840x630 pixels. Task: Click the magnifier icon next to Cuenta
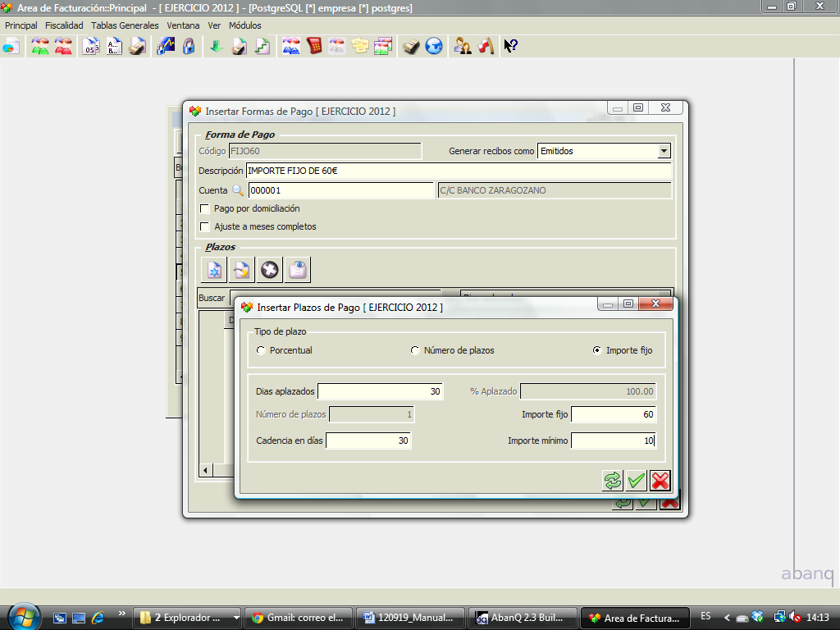click(x=237, y=190)
